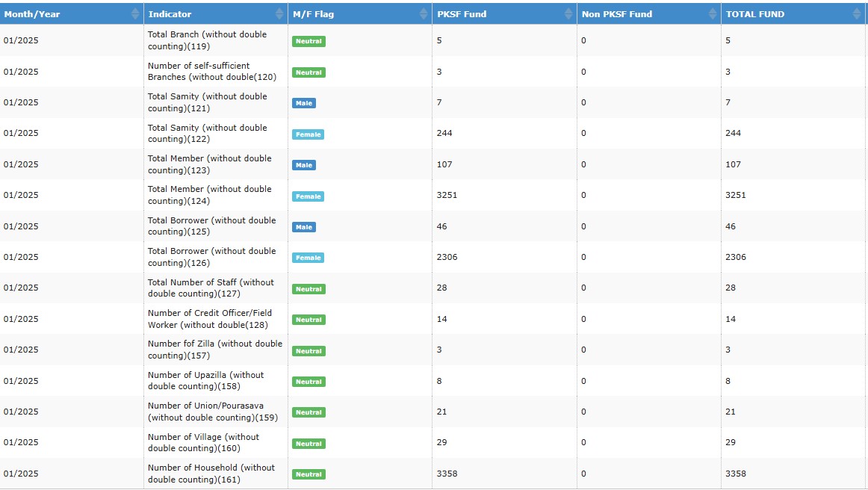Click the Total Number of Staff indicator cell
The width and height of the screenshot is (868, 490).
pyautogui.click(x=211, y=288)
